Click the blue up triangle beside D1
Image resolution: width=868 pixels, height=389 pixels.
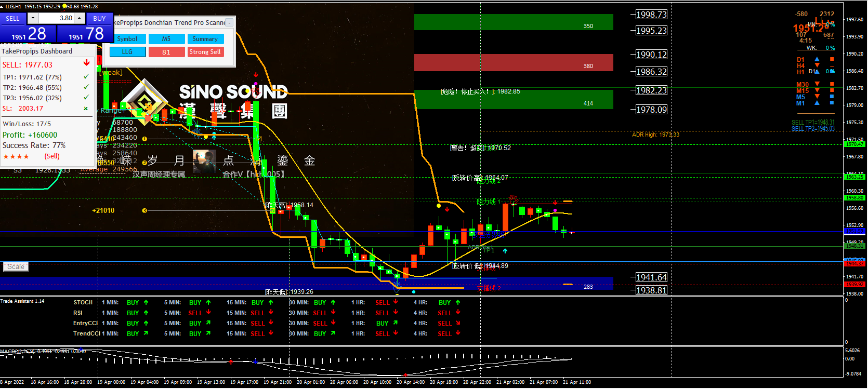817,60
